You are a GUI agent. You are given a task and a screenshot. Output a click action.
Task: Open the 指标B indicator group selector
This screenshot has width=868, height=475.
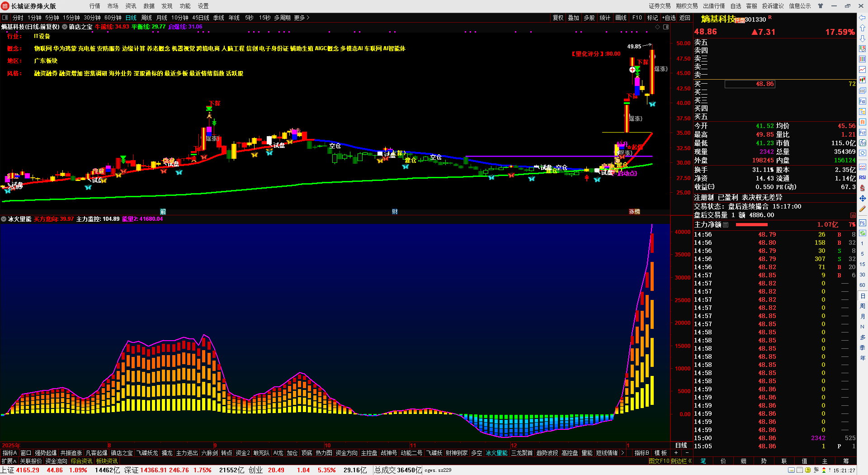point(642,453)
